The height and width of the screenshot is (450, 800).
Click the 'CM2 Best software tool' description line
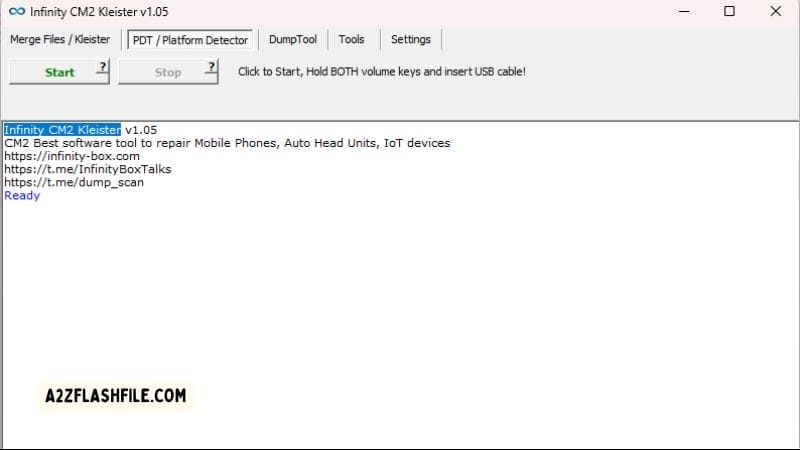pos(227,143)
